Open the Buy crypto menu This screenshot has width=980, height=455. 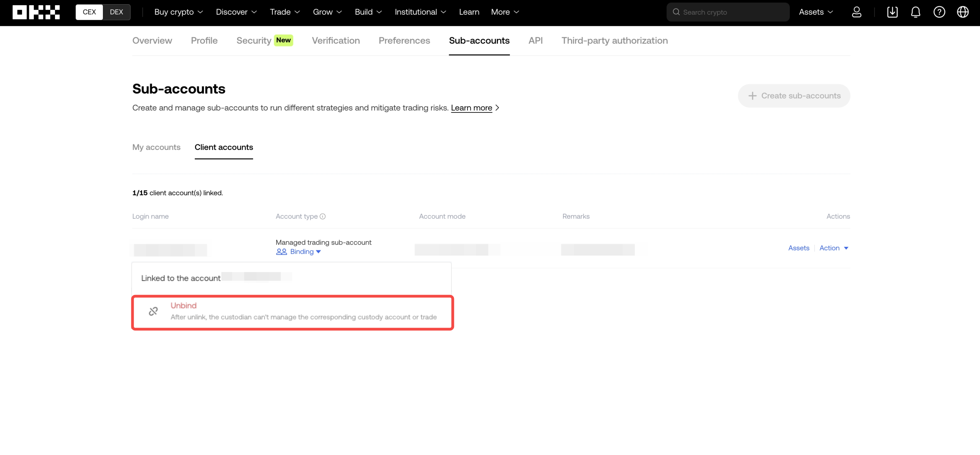tap(178, 12)
